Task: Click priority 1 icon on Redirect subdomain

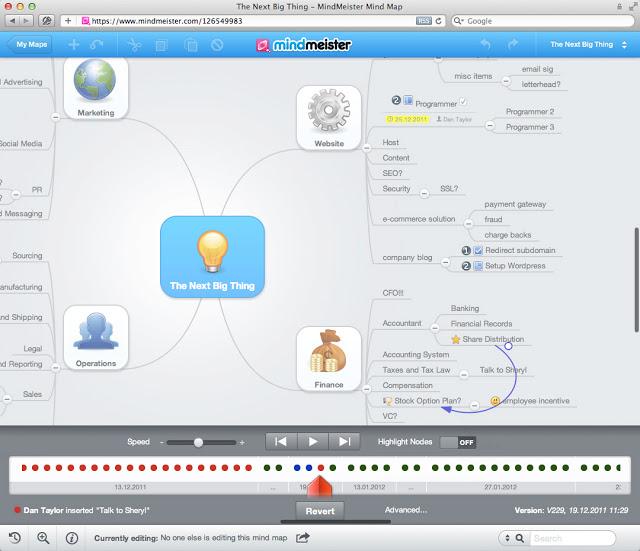Action: point(466,250)
